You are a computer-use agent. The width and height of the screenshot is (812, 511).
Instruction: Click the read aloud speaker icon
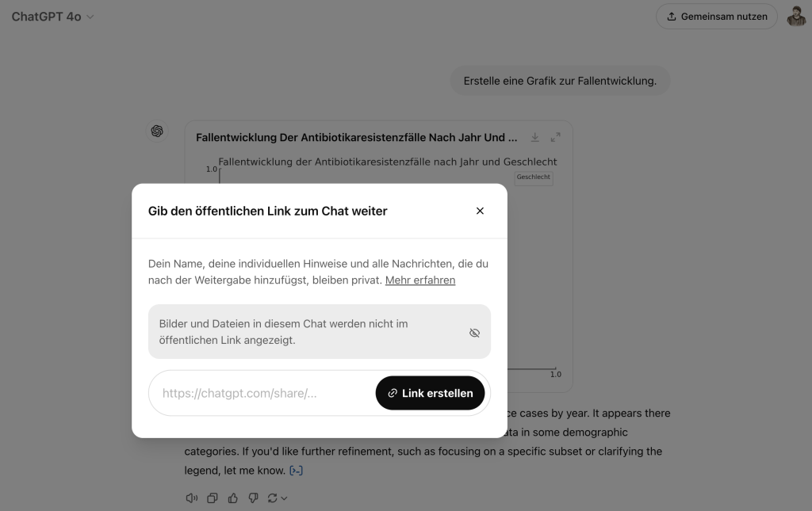point(192,498)
